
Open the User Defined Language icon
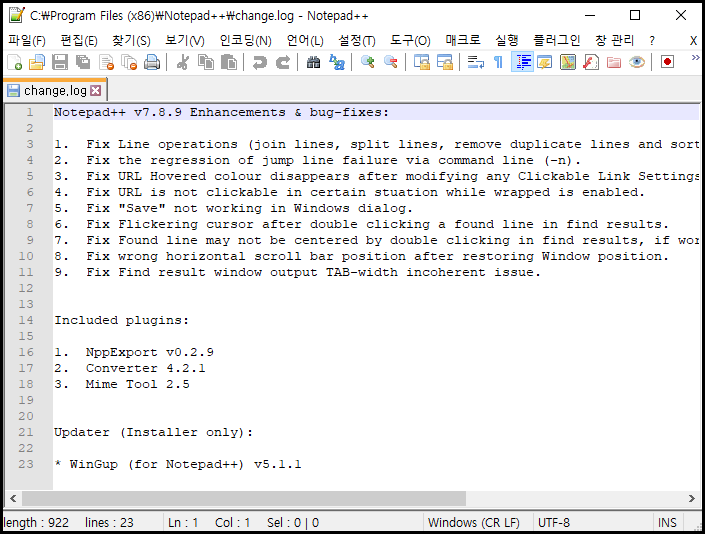tap(544, 62)
